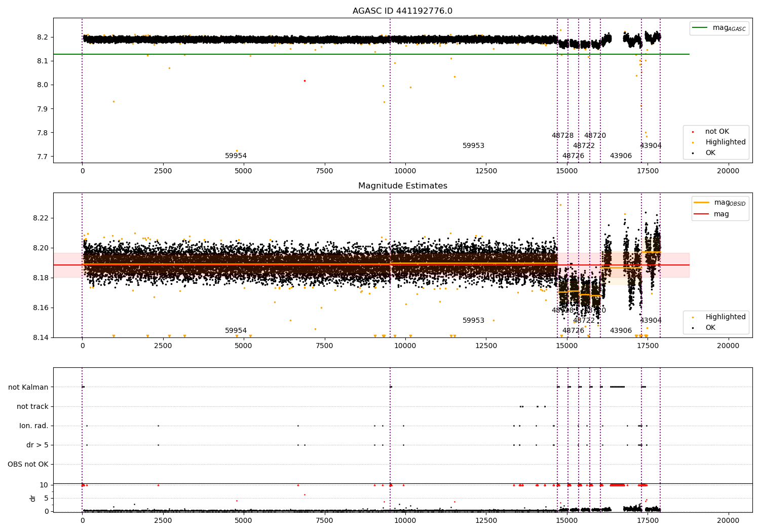Click the 'not track' row label

pos(32,406)
